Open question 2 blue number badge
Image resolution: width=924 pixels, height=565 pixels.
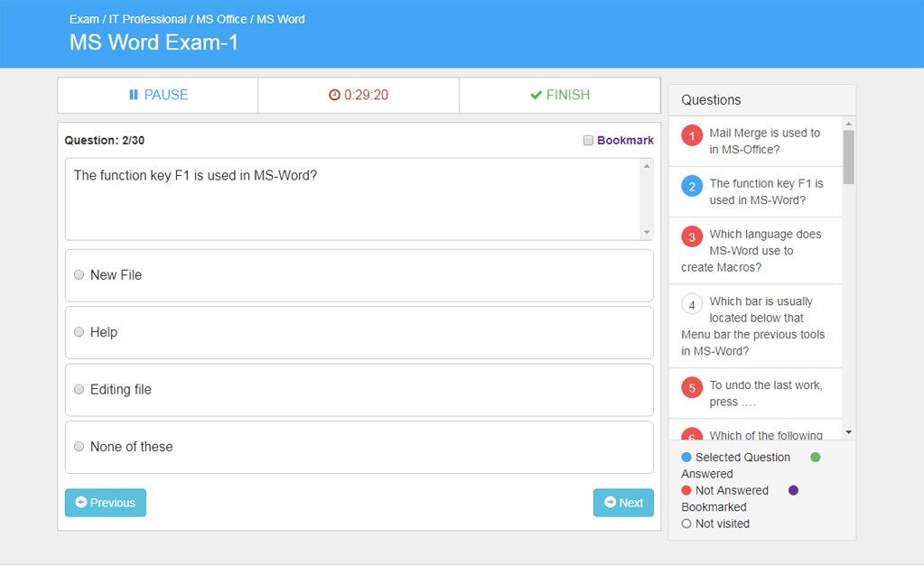pyautogui.click(x=692, y=186)
